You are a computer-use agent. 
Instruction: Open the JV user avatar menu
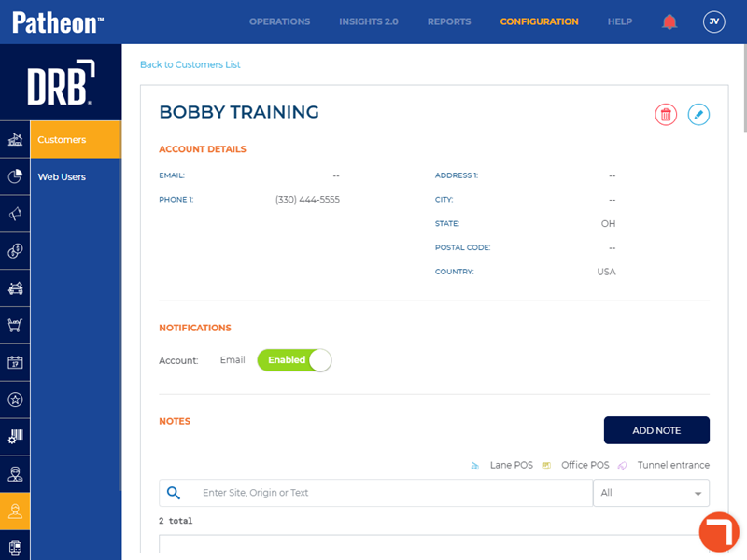click(x=713, y=21)
